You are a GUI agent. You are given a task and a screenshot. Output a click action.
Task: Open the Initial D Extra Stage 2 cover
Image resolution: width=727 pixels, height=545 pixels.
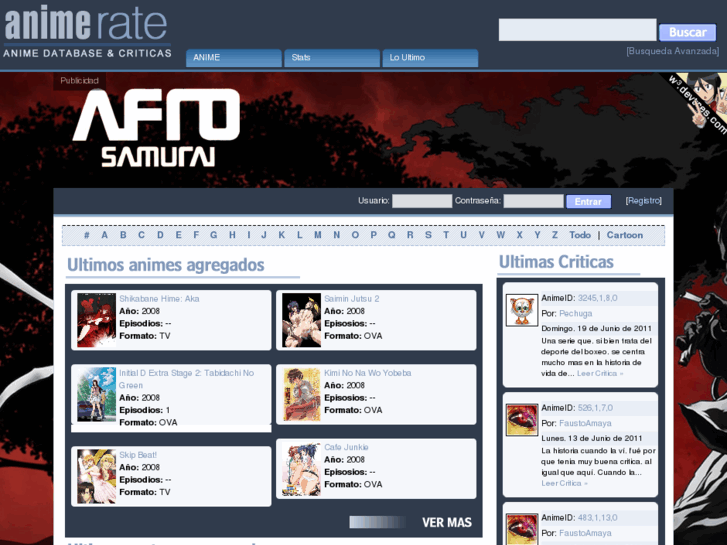96,394
